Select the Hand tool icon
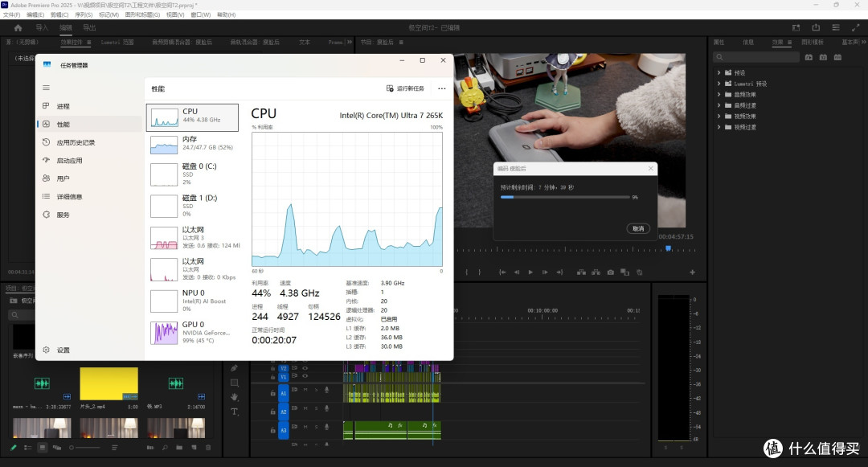868x467 pixels. click(234, 397)
